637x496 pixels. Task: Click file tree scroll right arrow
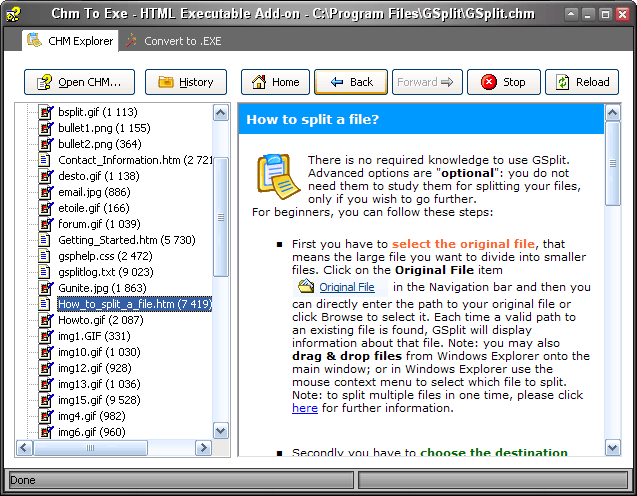coord(203,448)
